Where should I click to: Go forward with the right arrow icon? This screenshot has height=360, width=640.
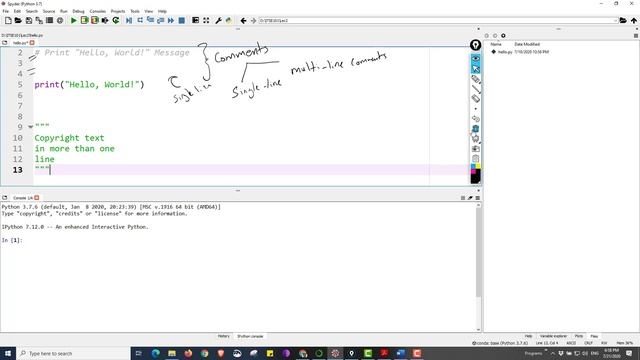[253, 20]
